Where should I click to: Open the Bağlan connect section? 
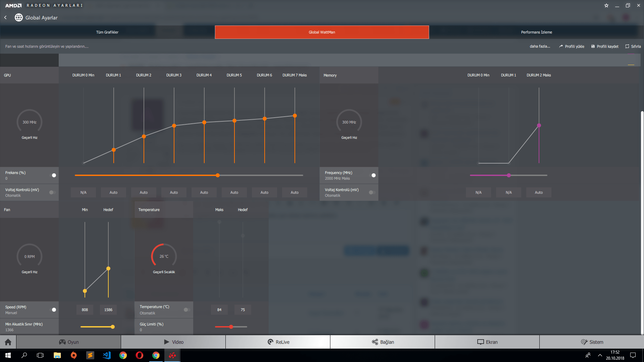383,342
